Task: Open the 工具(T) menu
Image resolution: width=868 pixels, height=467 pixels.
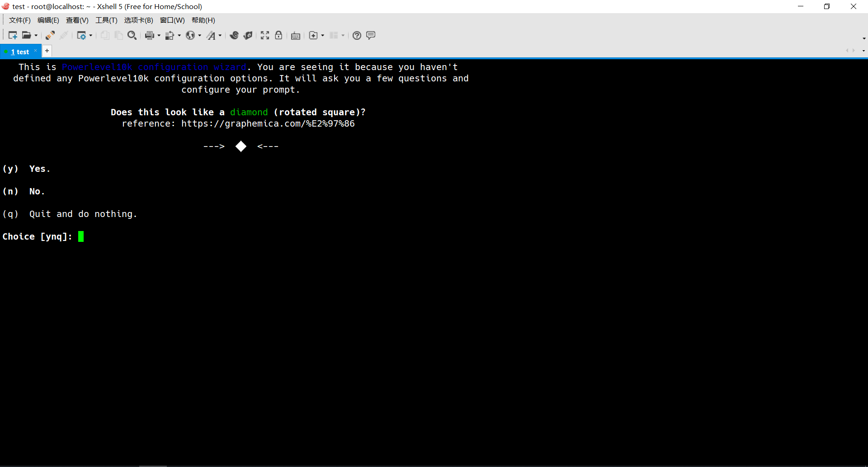Action: [x=106, y=20]
